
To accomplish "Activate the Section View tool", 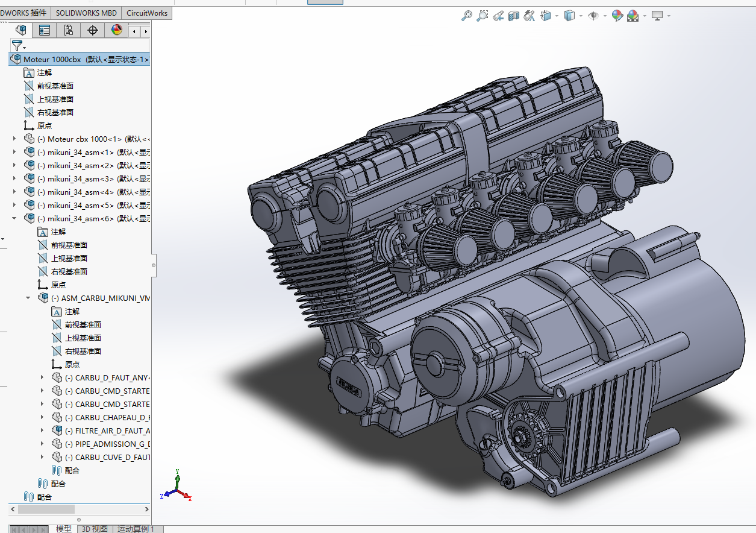I will click(x=514, y=16).
